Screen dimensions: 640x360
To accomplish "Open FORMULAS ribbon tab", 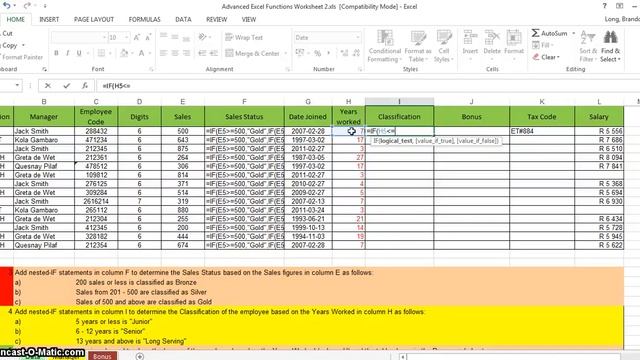I will tap(144, 19).
